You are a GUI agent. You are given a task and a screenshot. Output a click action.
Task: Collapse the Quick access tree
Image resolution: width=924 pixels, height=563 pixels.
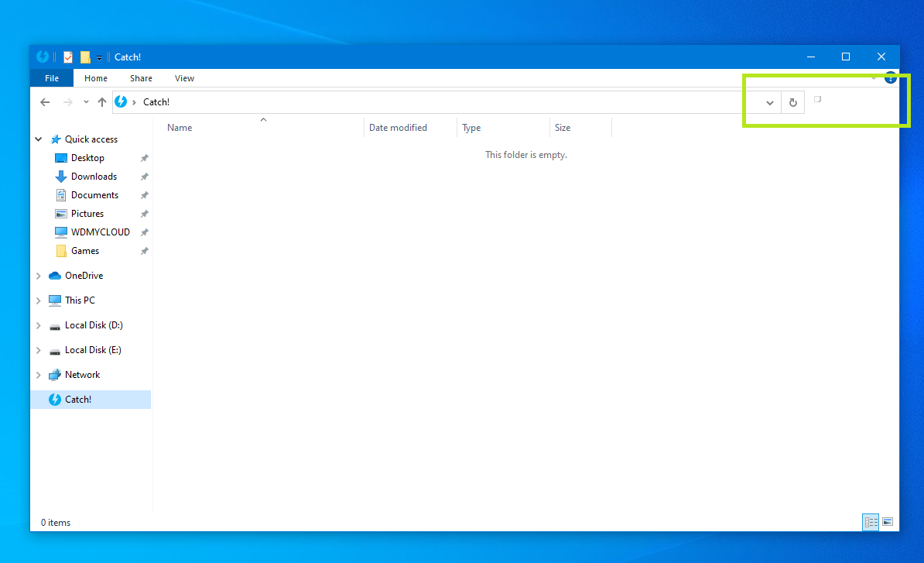(x=38, y=139)
